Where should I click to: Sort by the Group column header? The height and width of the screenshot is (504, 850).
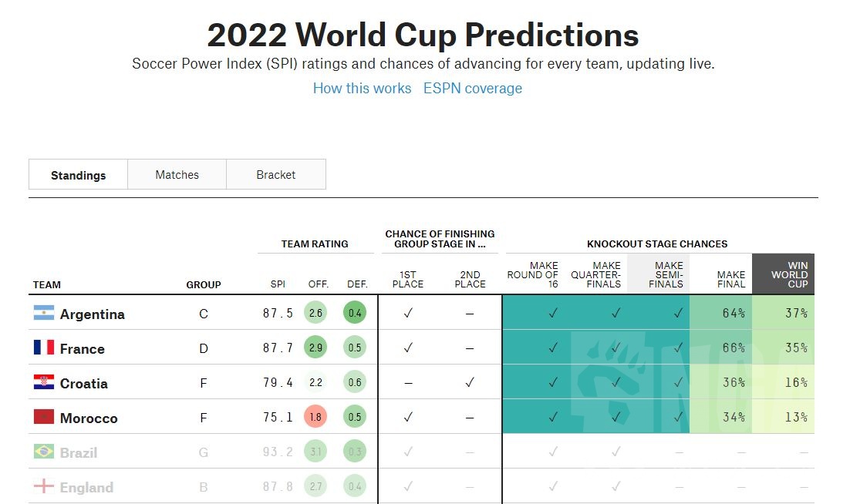[x=204, y=284]
